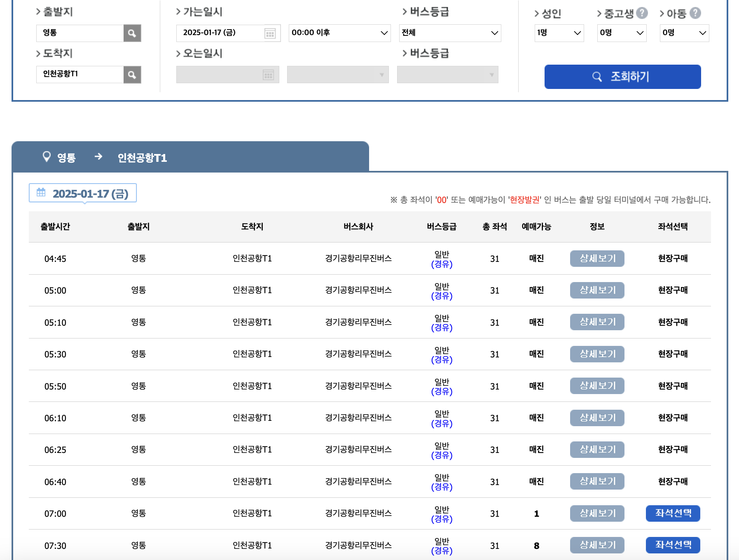This screenshot has width=739, height=560.
Task: Click 좌석선택 for the 07:30 bus
Action: 673,545
